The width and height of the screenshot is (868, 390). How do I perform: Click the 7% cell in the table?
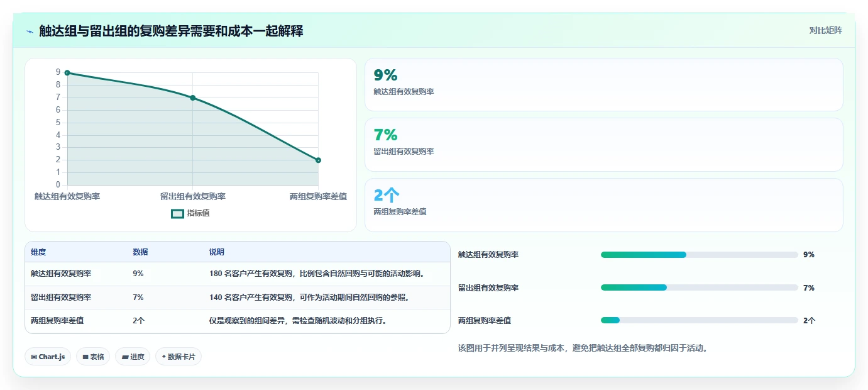[x=138, y=298]
